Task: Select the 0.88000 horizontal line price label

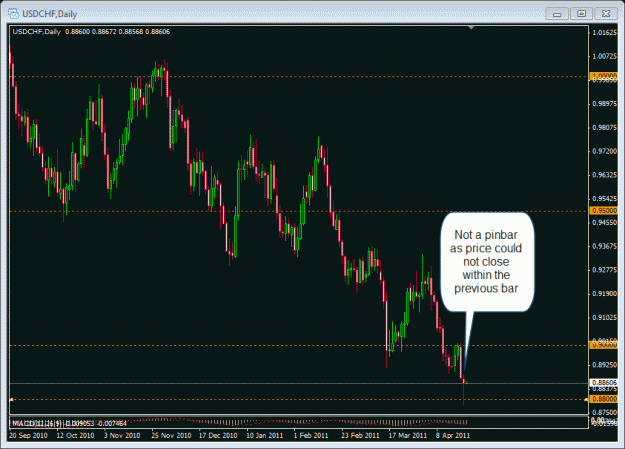Action: (x=603, y=399)
